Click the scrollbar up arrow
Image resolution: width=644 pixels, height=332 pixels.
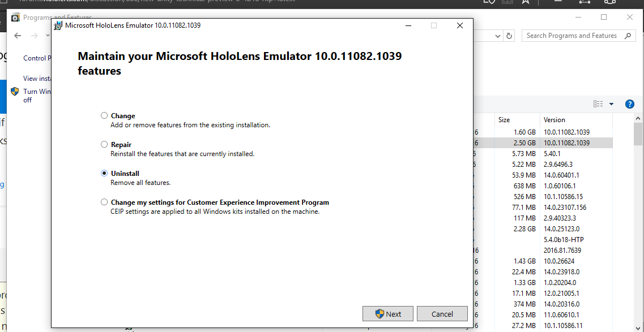(638, 118)
